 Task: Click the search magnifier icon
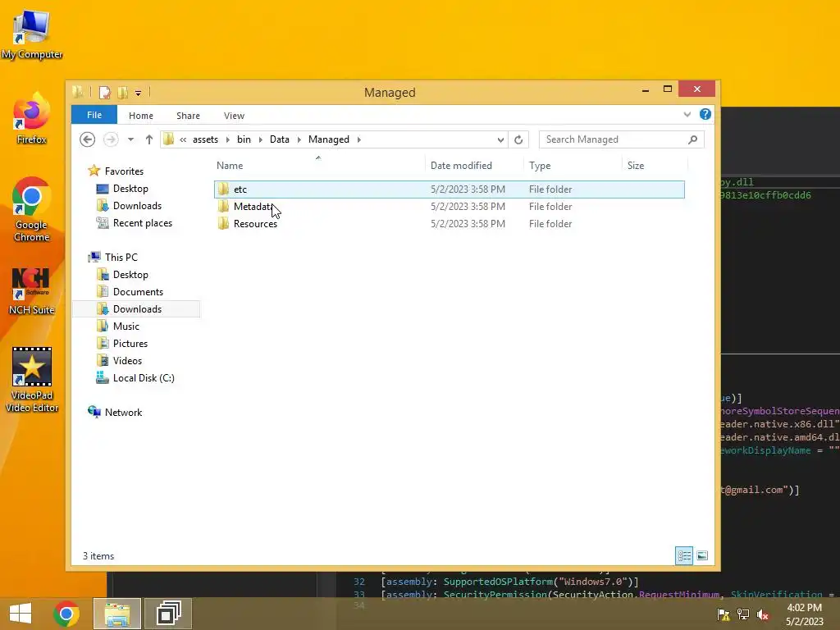click(x=692, y=139)
